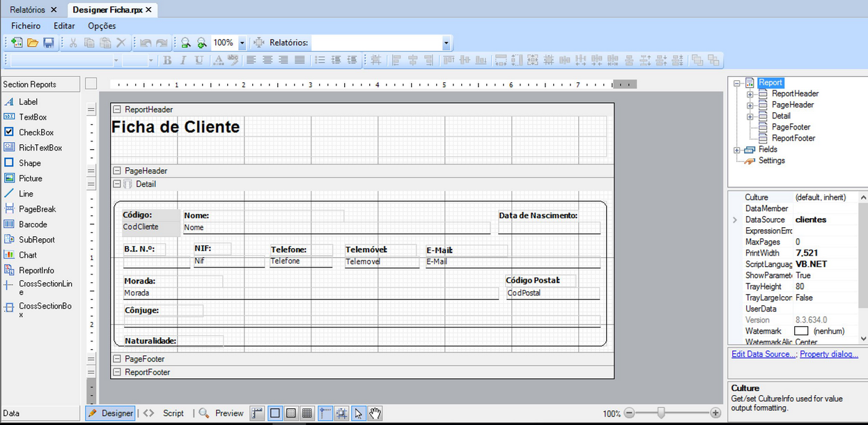Open the font name dropdown
The width and height of the screenshot is (868, 425).
[x=116, y=61]
